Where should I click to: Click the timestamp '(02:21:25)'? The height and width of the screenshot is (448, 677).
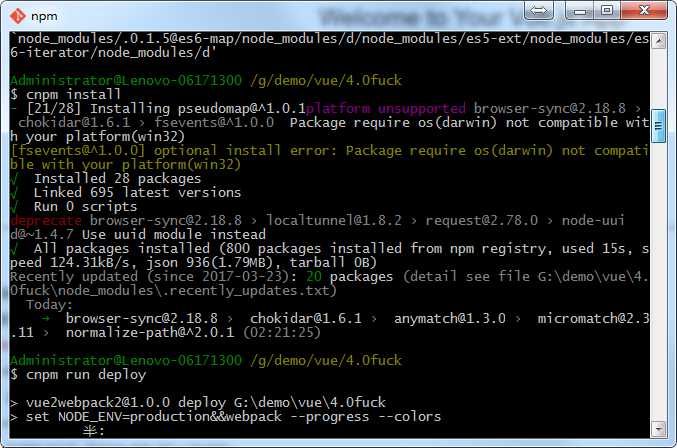point(282,332)
